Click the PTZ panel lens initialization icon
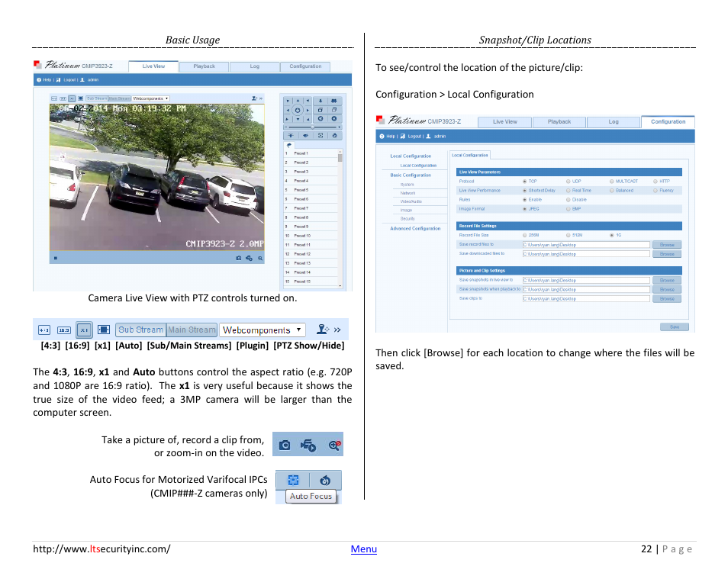 pyautogui.click(x=335, y=136)
